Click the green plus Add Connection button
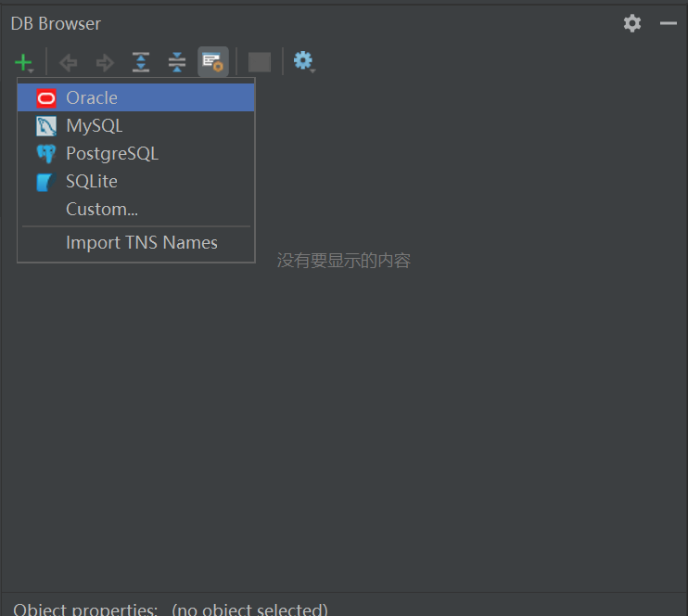 click(24, 62)
